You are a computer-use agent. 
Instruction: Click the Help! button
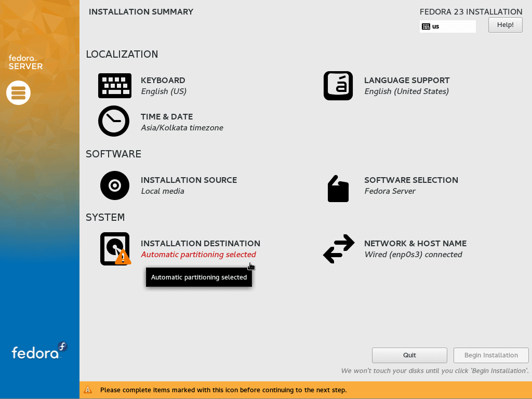tap(505, 25)
